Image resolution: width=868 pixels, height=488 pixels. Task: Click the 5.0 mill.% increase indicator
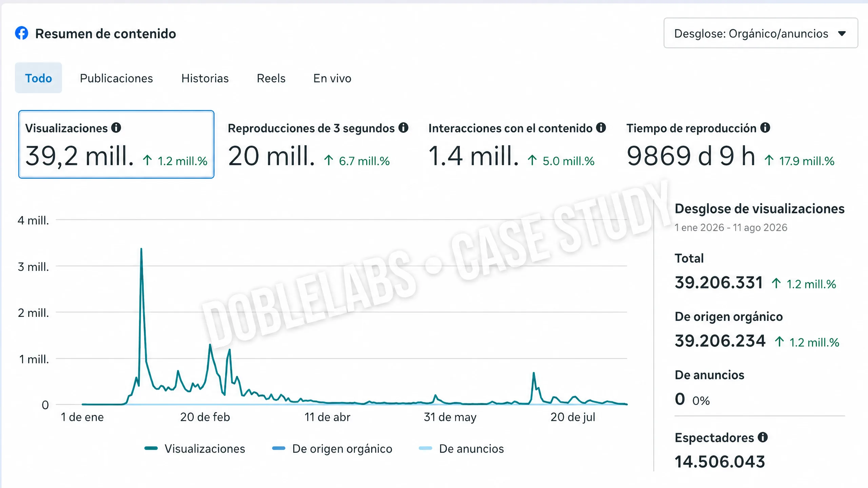pos(561,161)
